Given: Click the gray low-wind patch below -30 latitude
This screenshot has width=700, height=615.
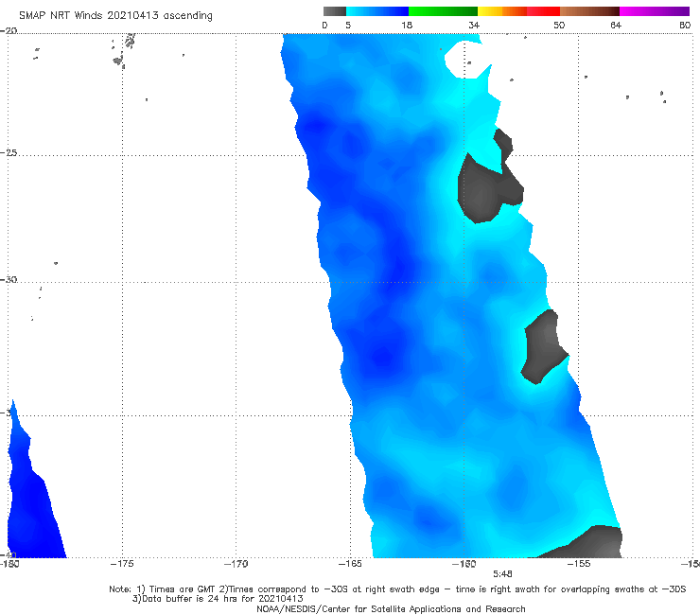Looking at the screenshot, I should (x=544, y=346).
